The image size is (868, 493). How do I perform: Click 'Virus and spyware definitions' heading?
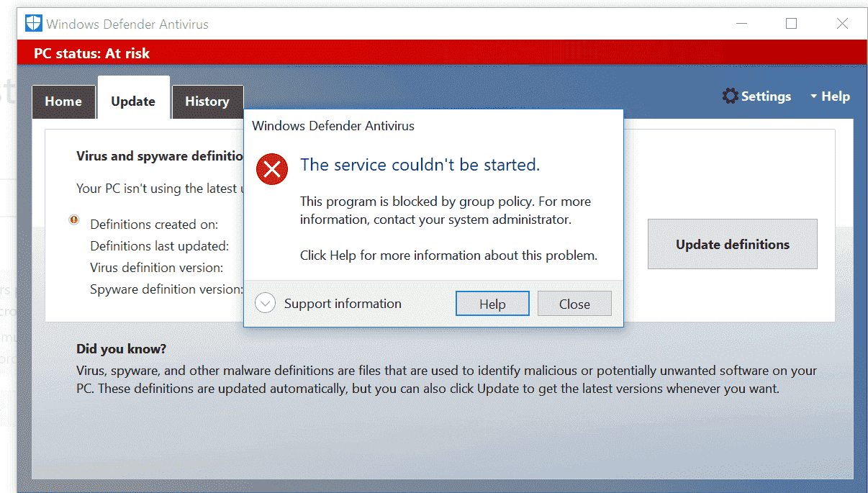coord(161,156)
